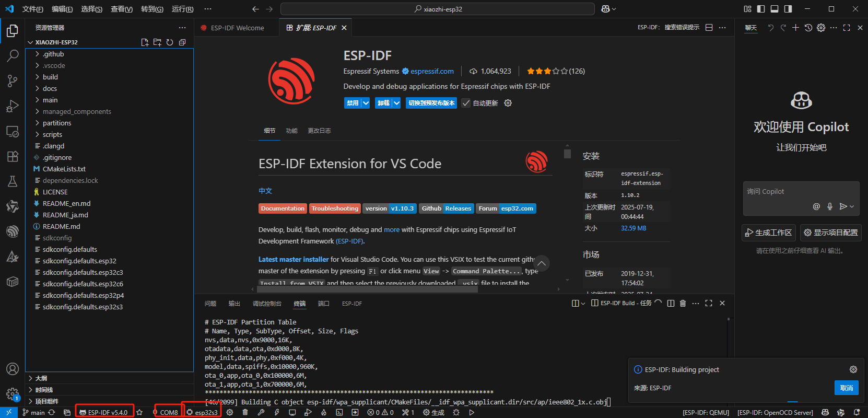
Task: Maximize the terminal panel size
Action: (709, 303)
